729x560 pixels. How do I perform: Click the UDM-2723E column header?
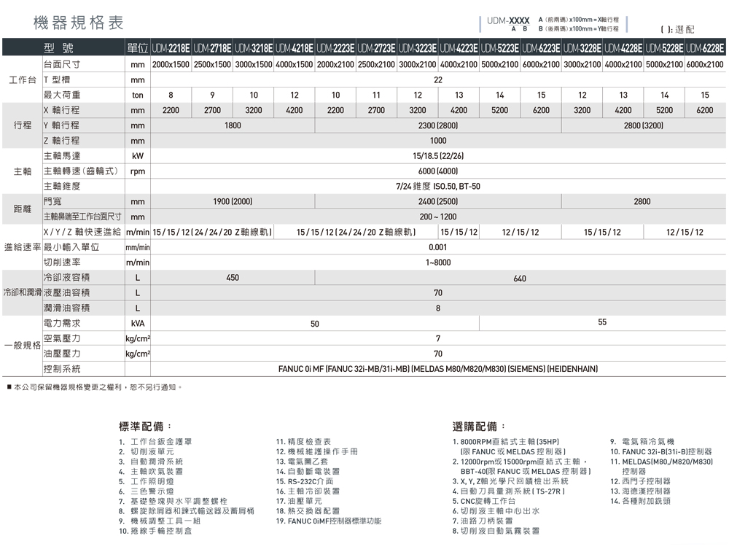[377, 48]
